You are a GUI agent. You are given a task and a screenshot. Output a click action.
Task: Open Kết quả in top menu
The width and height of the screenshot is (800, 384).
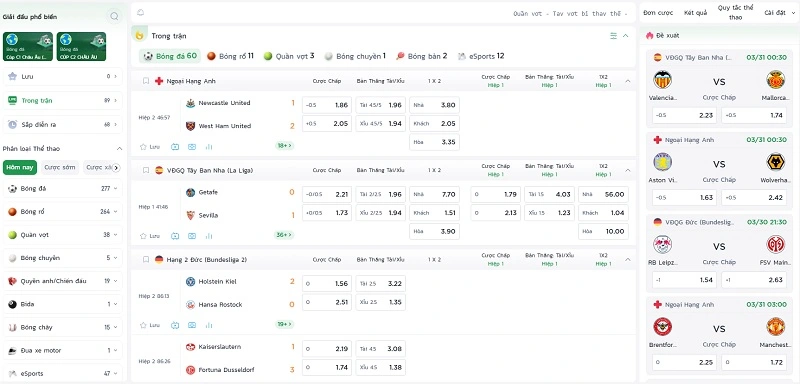click(x=695, y=13)
